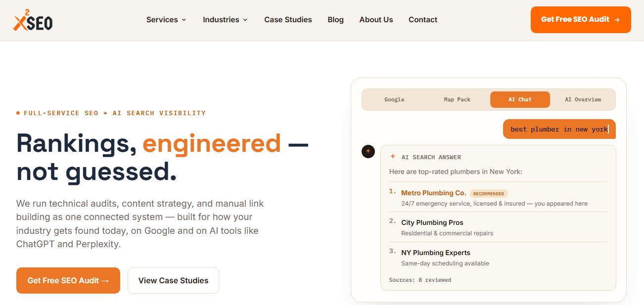This screenshot has width=644, height=305.
Task: Expand the Industries chevron
Action: (x=245, y=20)
